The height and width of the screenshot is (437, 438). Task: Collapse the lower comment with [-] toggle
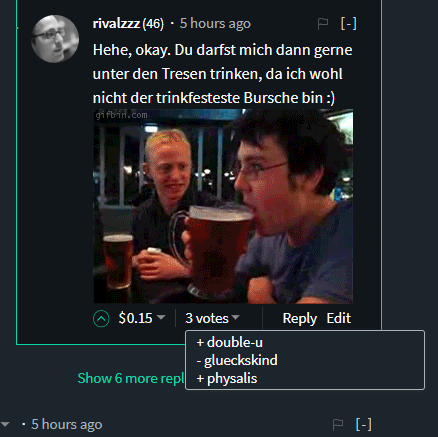pos(364,424)
